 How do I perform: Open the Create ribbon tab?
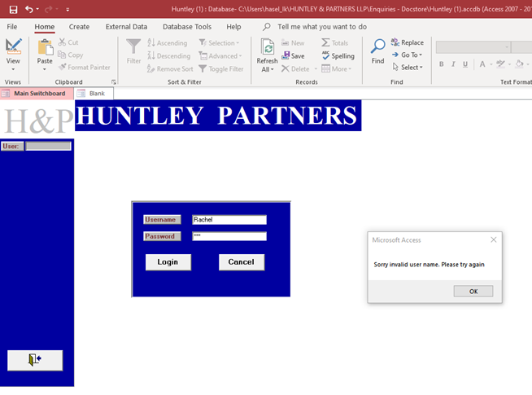click(x=79, y=27)
